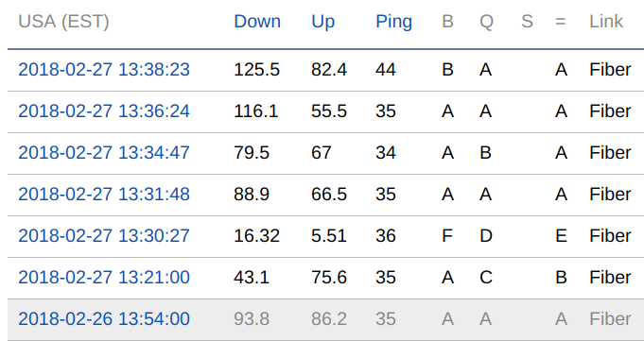Open the 2018-02-26 13:54:00 test result
This screenshot has width=644, height=341.
point(104,319)
